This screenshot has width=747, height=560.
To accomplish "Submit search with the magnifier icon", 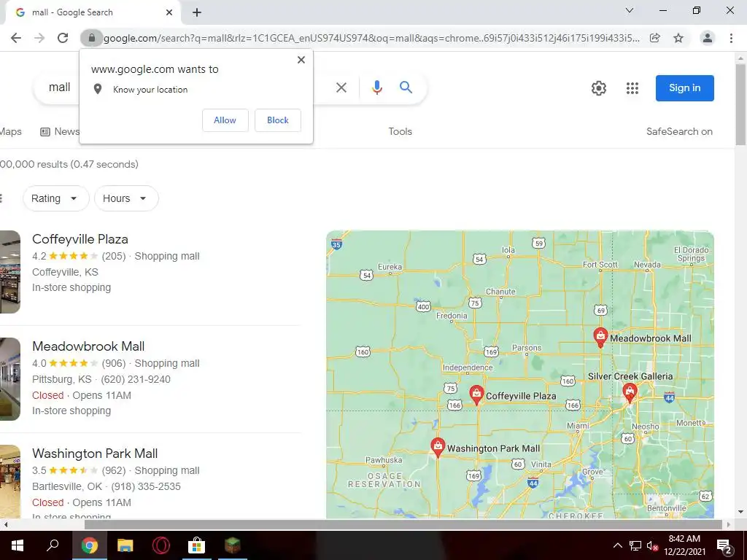I will [x=406, y=87].
